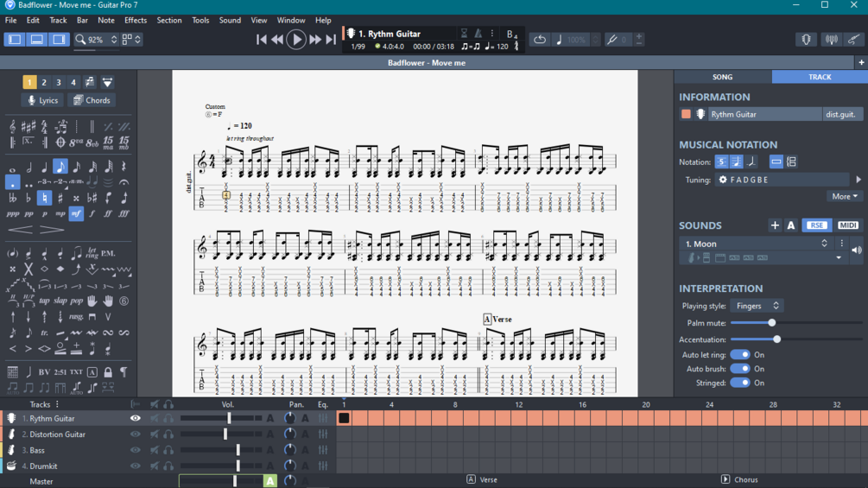Jump to the last bar
Viewport: 868px width, 488px height.
click(x=331, y=39)
